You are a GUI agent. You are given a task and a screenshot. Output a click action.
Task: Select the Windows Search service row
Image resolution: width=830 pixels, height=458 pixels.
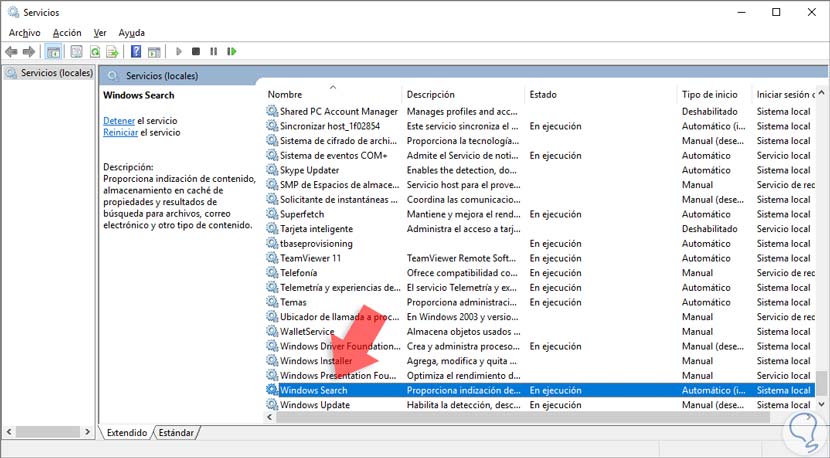click(x=540, y=390)
